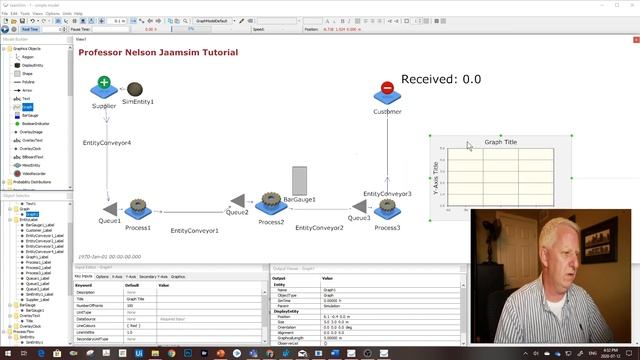Open the Views menu

click(37, 13)
